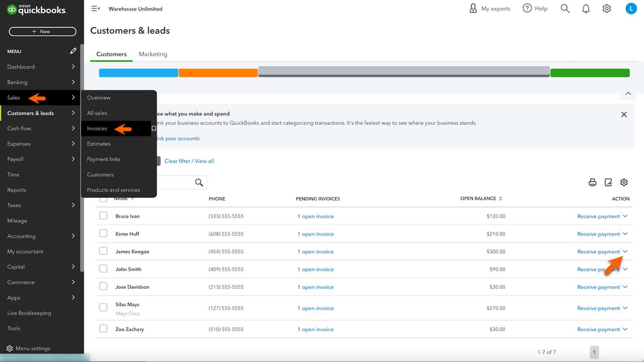Image resolution: width=644 pixels, height=362 pixels.
Task: Expand the Taxes menu chevron
Action: tap(73, 205)
